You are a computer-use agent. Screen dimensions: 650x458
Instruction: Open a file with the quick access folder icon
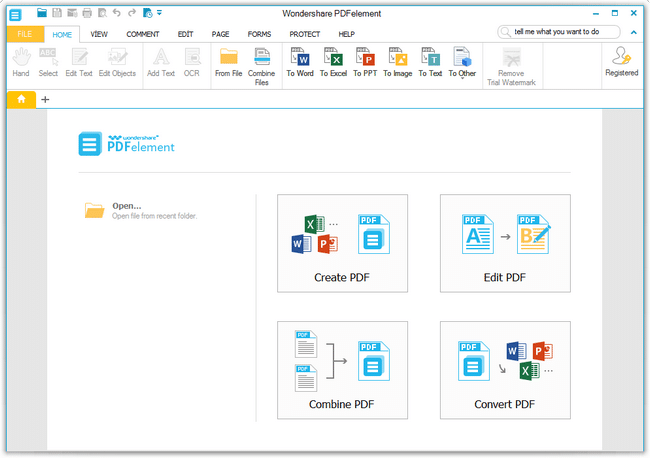click(x=41, y=13)
